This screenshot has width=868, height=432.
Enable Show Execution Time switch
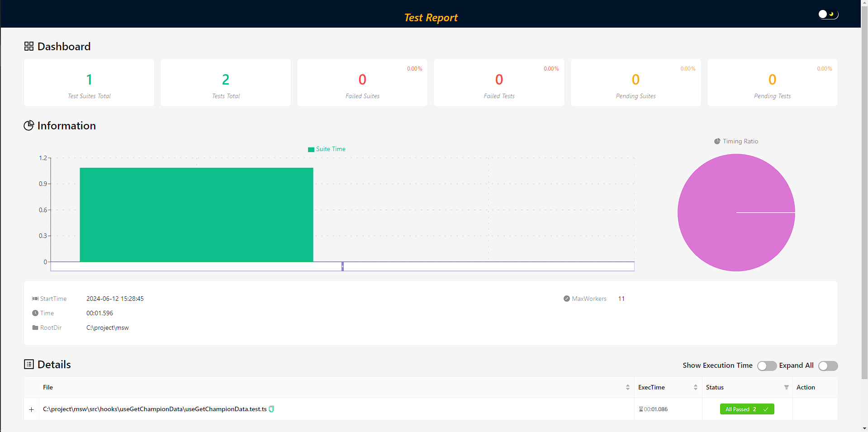coord(767,366)
